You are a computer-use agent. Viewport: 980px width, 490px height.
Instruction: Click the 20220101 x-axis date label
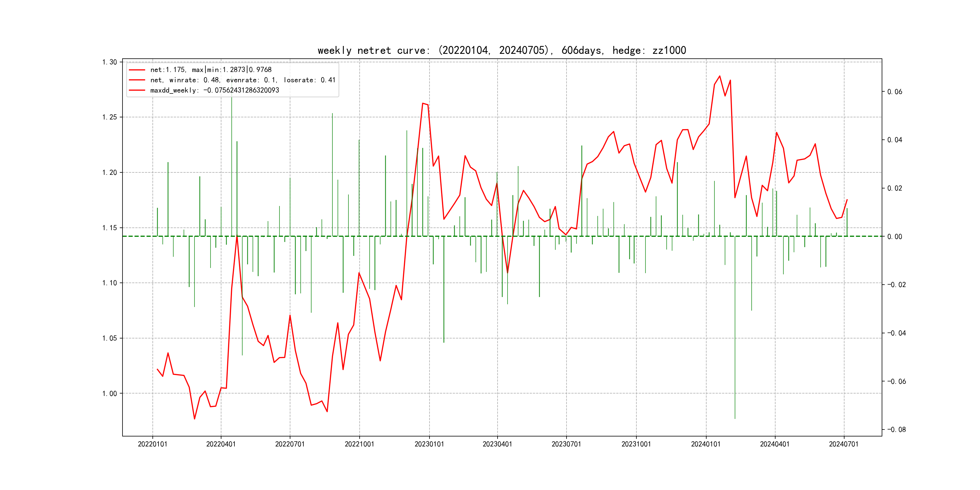pos(152,444)
